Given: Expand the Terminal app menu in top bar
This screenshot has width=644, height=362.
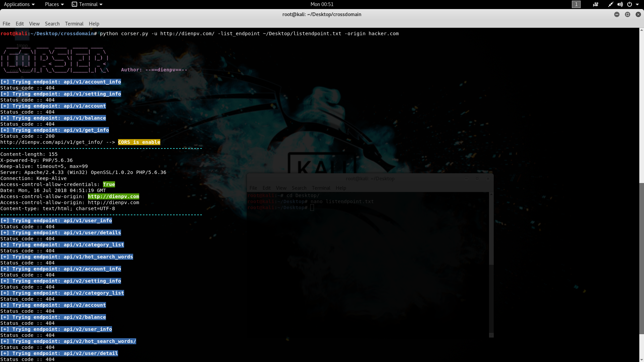Looking at the screenshot, I should click(87, 4).
